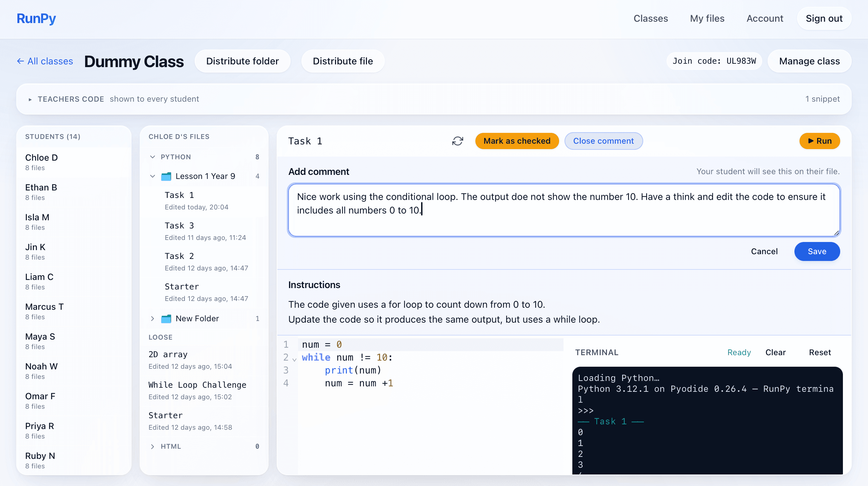The width and height of the screenshot is (868, 486).
Task: Select student Priya R
Action: pyautogui.click(x=74, y=431)
